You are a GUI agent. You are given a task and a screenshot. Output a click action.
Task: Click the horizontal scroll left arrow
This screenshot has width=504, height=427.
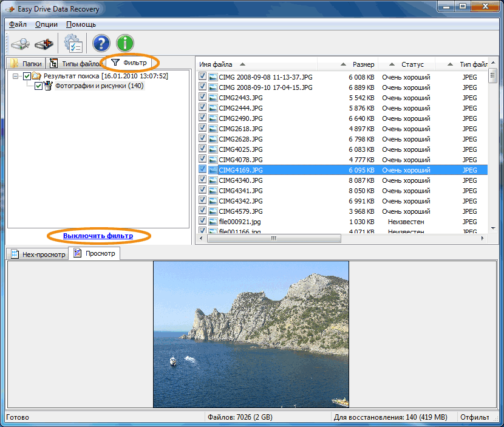(201, 238)
